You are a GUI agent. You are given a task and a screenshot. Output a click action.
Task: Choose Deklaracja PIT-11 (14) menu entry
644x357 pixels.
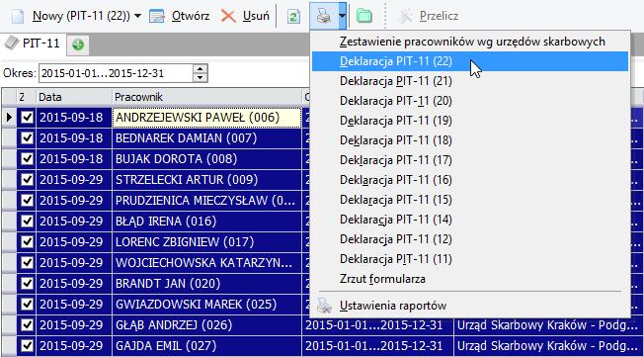470,220
